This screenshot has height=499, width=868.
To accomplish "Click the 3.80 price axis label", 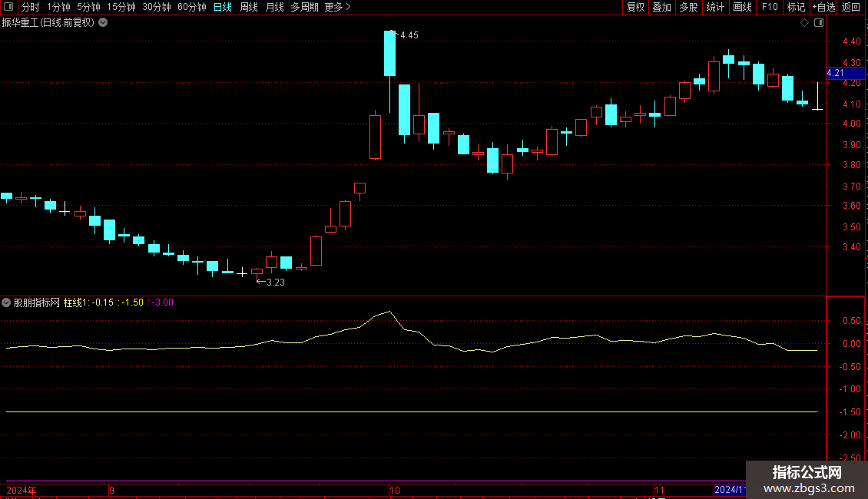I will coord(851,165).
